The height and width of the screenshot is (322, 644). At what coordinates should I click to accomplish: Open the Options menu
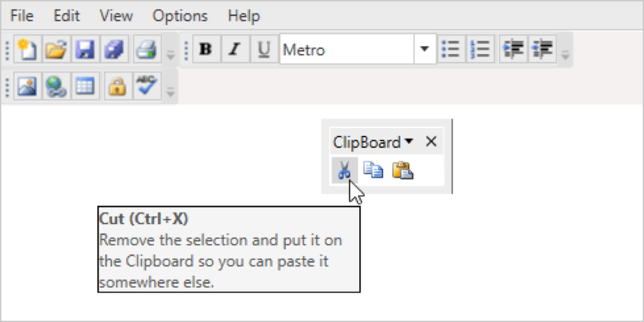(x=180, y=15)
